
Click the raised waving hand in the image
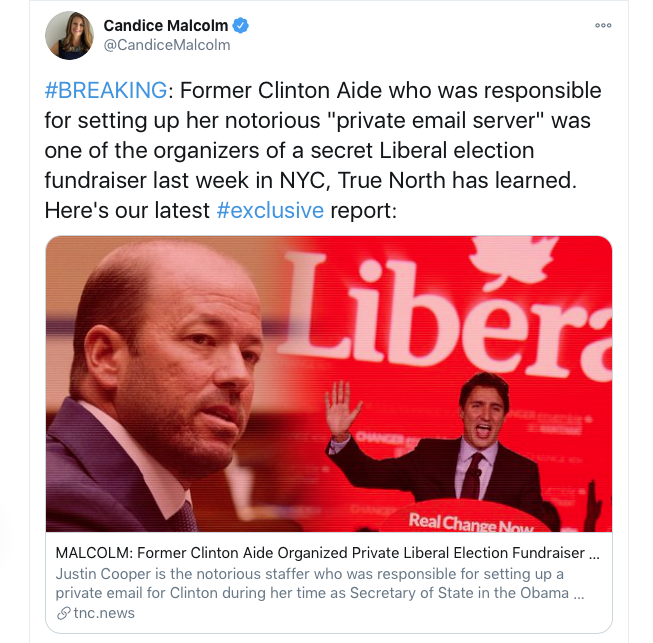coord(341,408)
